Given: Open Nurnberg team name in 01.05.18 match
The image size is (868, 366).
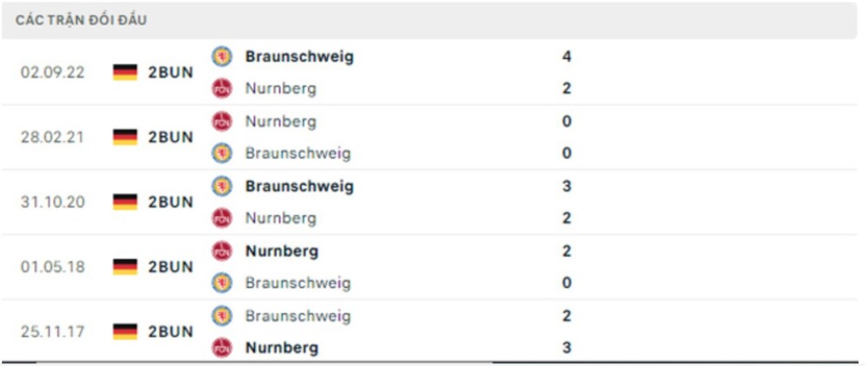Looking at the screenshot, I should 281,252.
